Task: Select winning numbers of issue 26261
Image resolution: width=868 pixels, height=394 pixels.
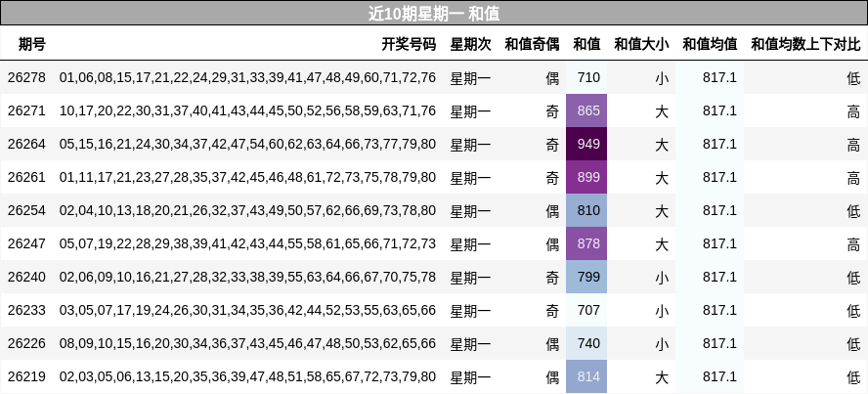Action: [x=247, y=177]
